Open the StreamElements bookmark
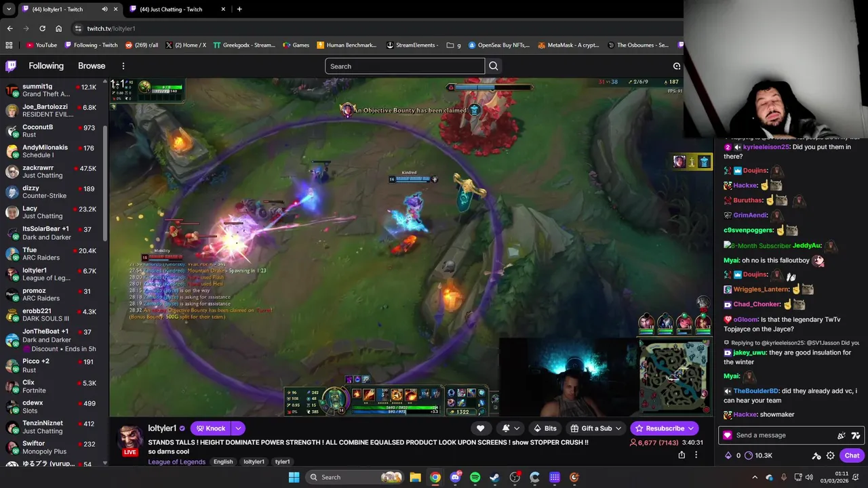This screenshot has height=488, width=868. (x=412, y=45)
